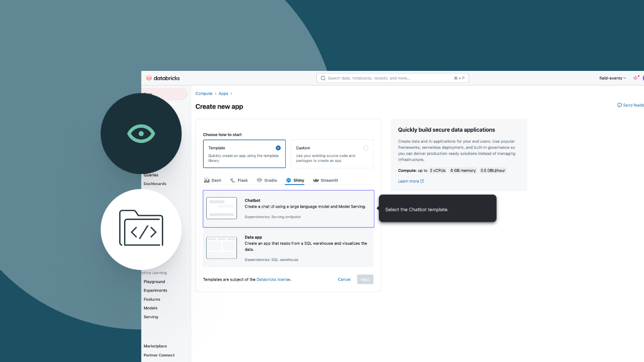
Task: Open Queries in the sidebar
Action: pos(151,175)
